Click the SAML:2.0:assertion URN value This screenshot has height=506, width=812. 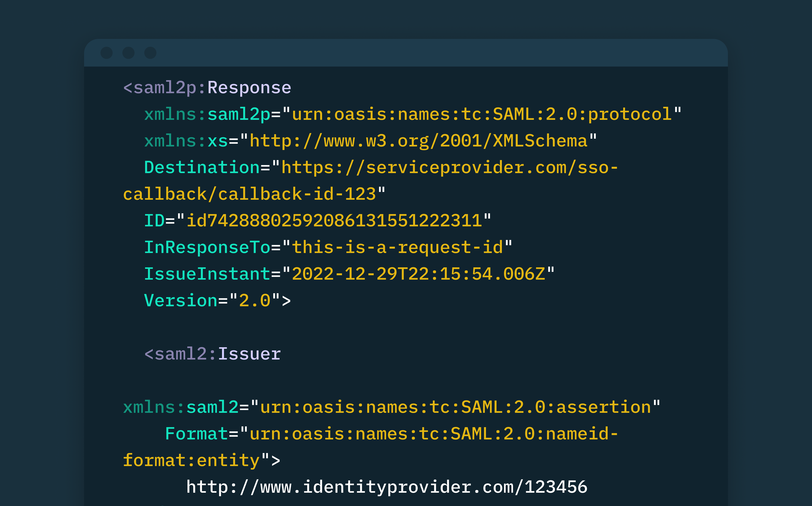(455, 407)
